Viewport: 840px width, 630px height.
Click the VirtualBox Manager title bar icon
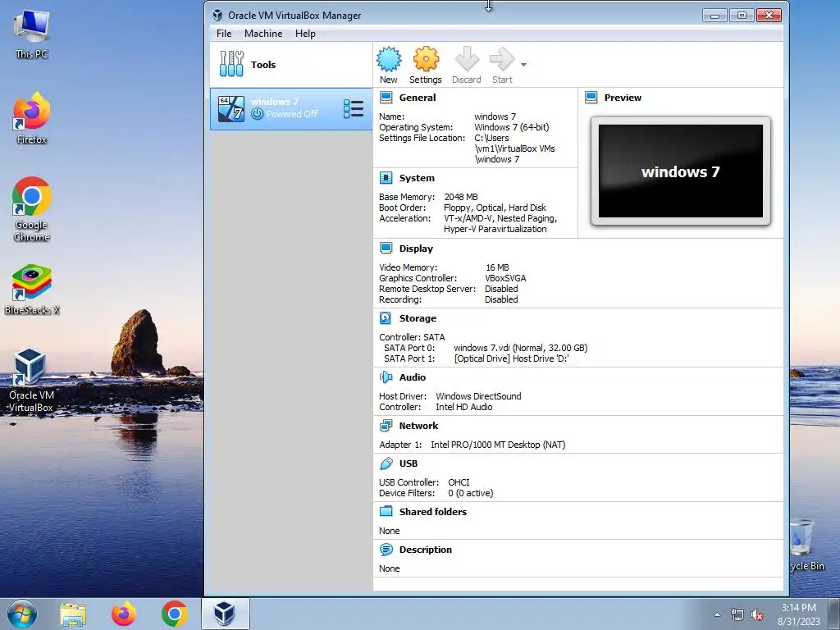tap(217, 15)
